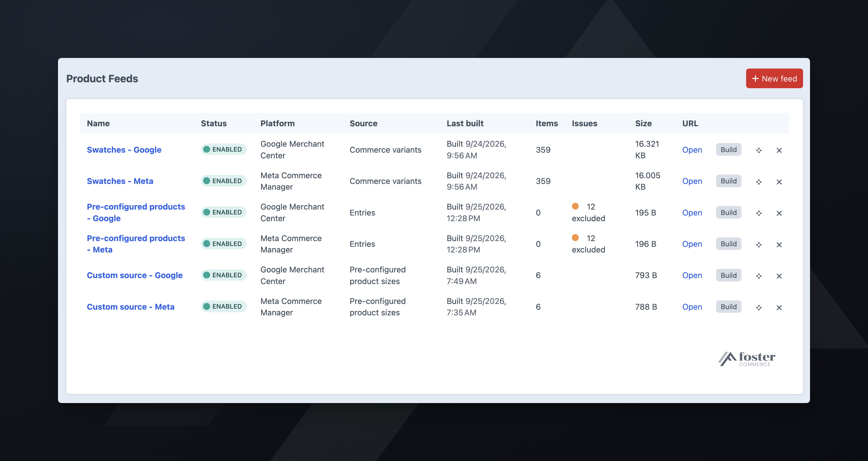
Task: Click orange excluded indicator for Pre-configured products - Google
Action: coord(575,206)
